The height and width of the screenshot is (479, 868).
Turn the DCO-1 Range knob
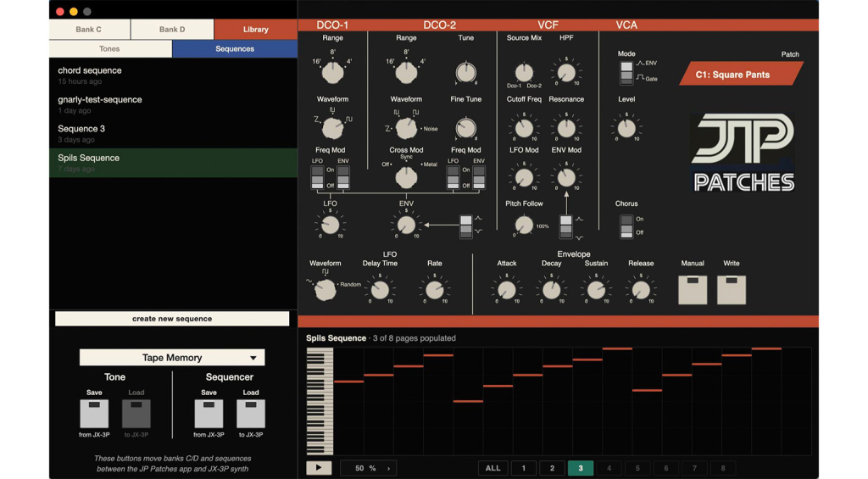332,73
